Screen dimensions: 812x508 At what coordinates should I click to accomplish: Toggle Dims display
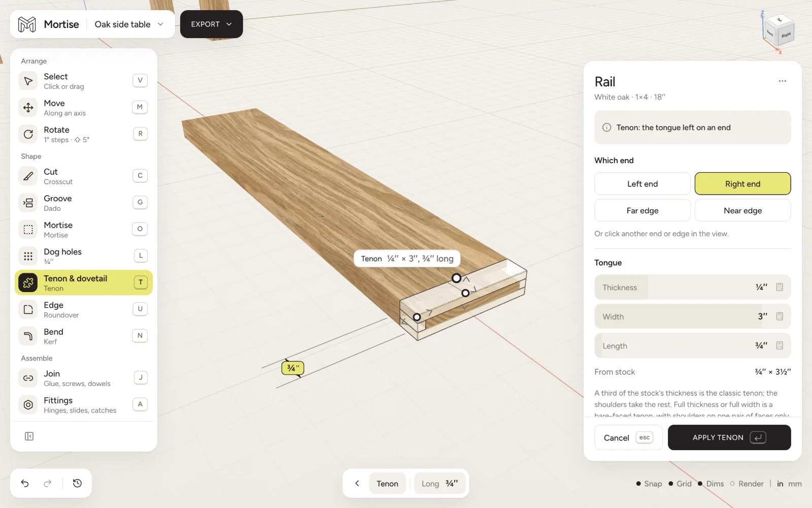[x=711, y=484]
